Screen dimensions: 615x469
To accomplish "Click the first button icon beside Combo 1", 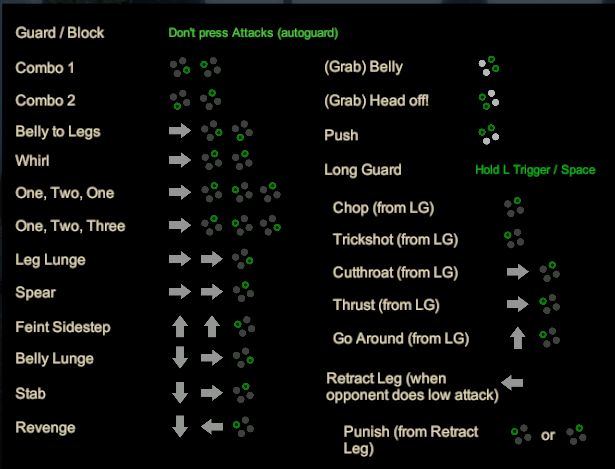I will tap(180, 67).
